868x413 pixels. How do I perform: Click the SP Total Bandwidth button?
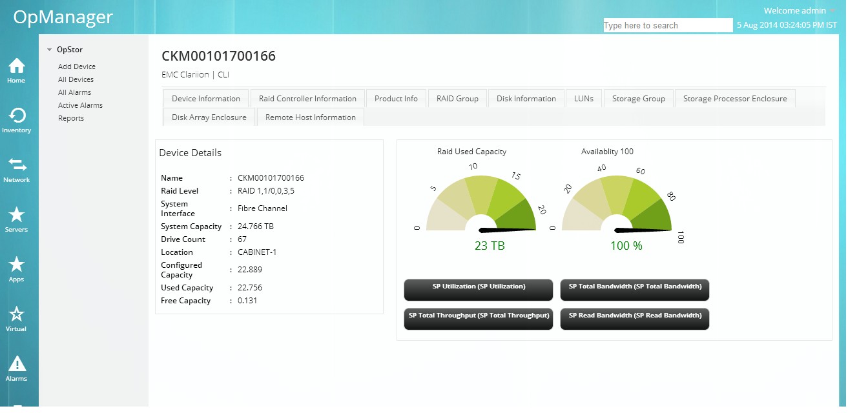click(635, 290)
